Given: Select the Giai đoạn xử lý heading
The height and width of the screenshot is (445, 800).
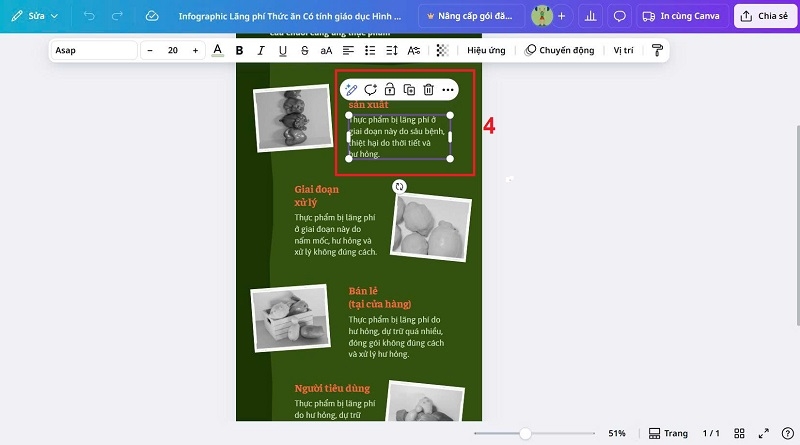Looking at the screenshot, I should pos(316,196).
